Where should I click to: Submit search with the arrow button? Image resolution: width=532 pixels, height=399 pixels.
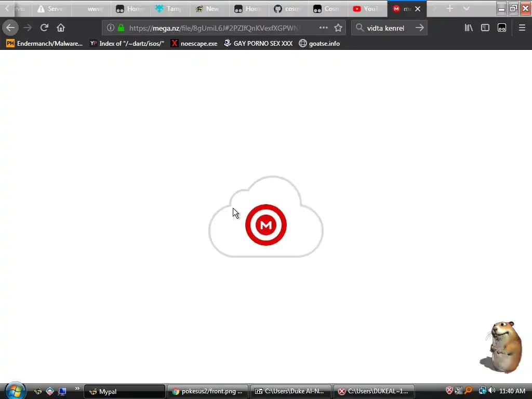420,28
